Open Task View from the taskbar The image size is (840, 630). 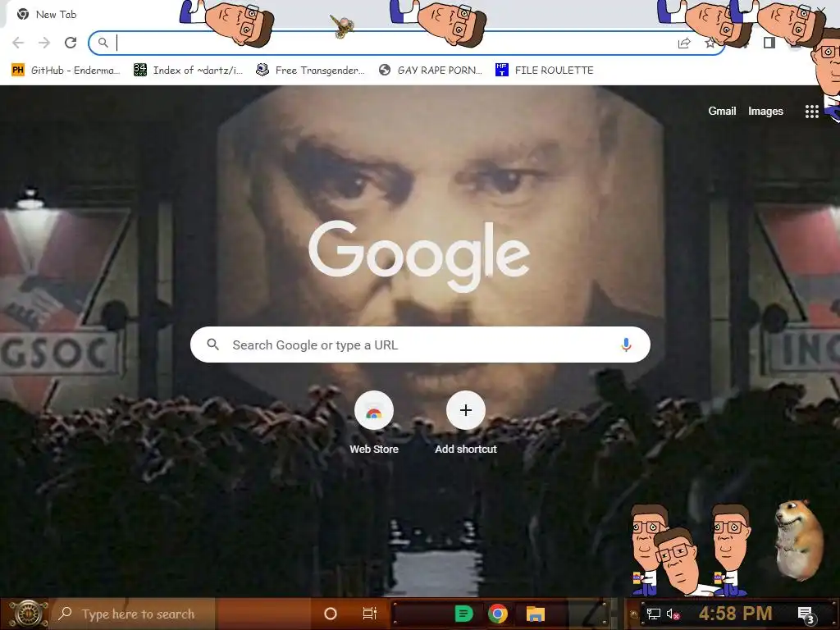[x=370, y=614]
